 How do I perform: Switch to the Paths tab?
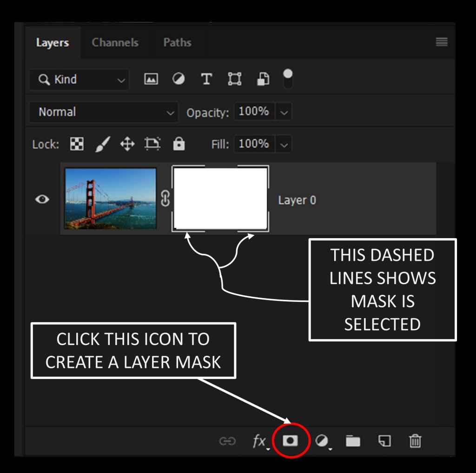pyautogui.click(x=177, y=42)
